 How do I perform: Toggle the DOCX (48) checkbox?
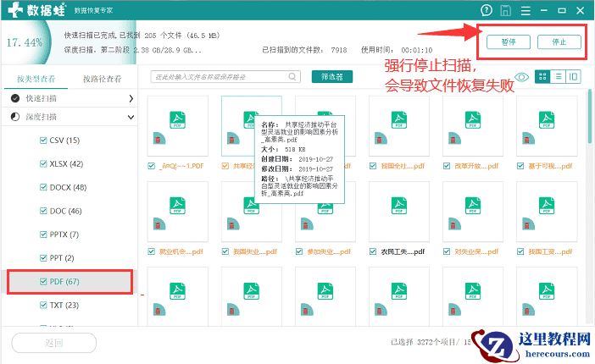point(43,187)
